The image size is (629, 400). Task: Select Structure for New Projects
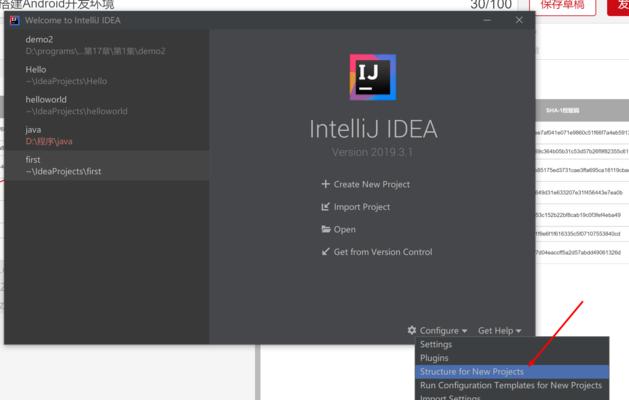pyautogui.click(x=512, y=372)
